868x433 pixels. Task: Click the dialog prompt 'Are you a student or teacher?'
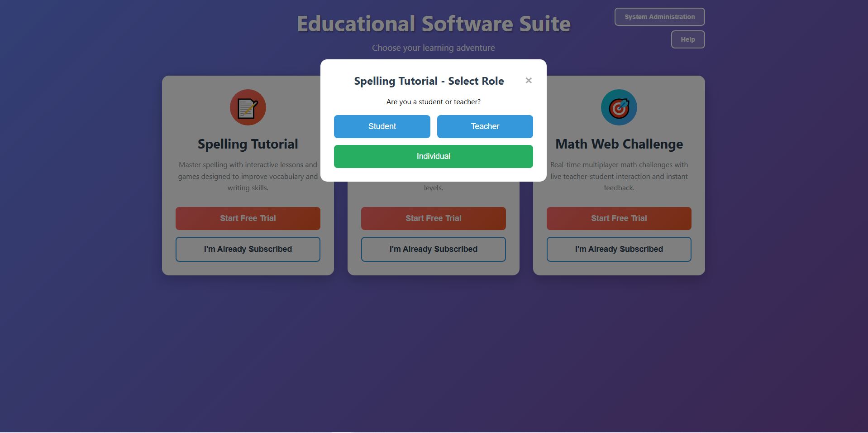pos(433,101)
